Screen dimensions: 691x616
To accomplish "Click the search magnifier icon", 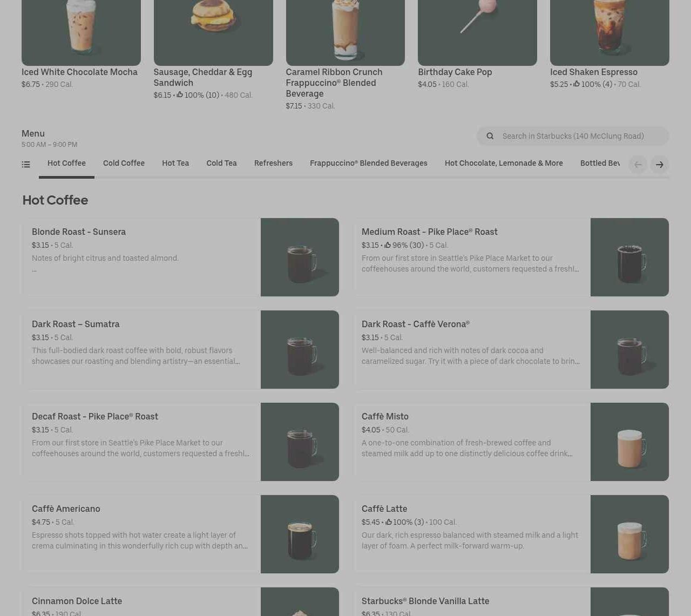I will (490, 136).
